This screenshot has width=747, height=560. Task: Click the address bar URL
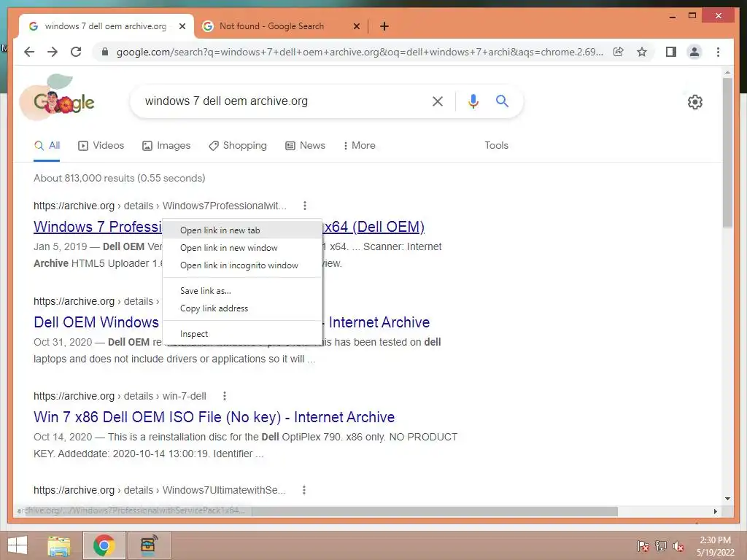[360, 52]
